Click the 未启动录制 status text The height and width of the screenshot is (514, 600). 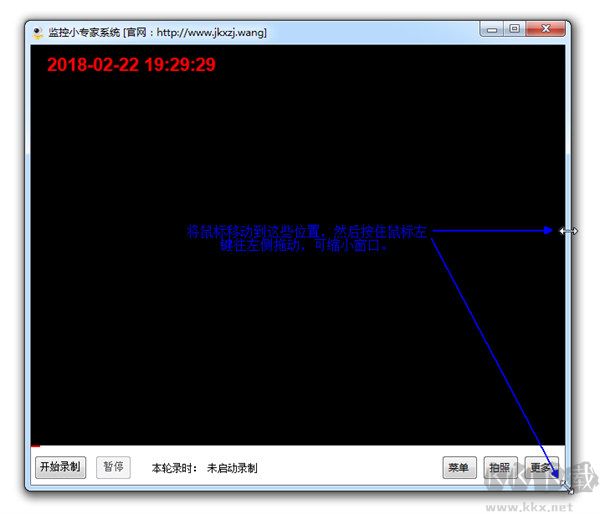point(232,468)
